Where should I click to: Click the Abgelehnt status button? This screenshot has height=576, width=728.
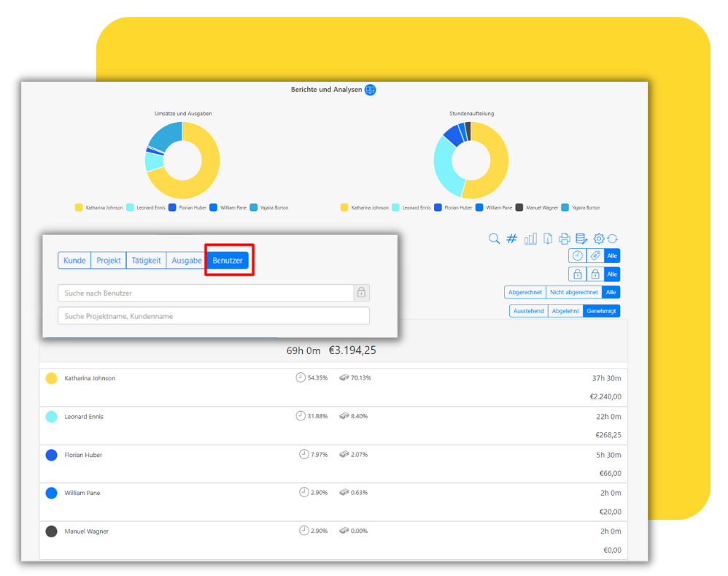tap(565, 311)
